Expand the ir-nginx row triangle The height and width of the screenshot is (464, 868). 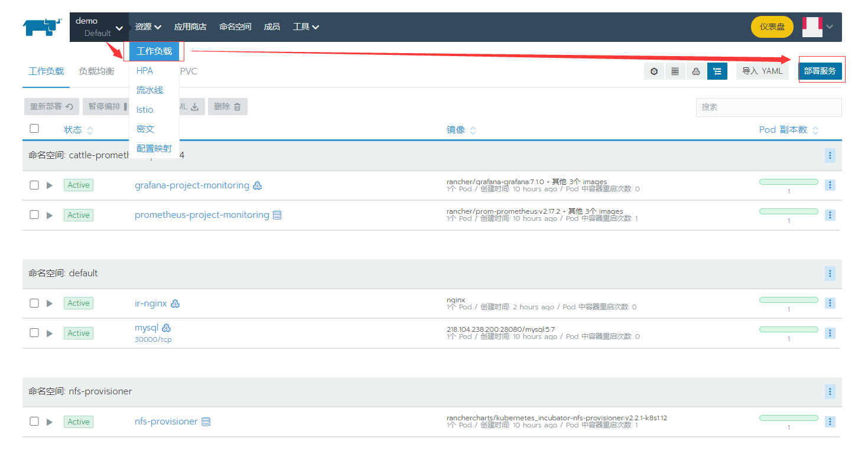coord(50,303)
